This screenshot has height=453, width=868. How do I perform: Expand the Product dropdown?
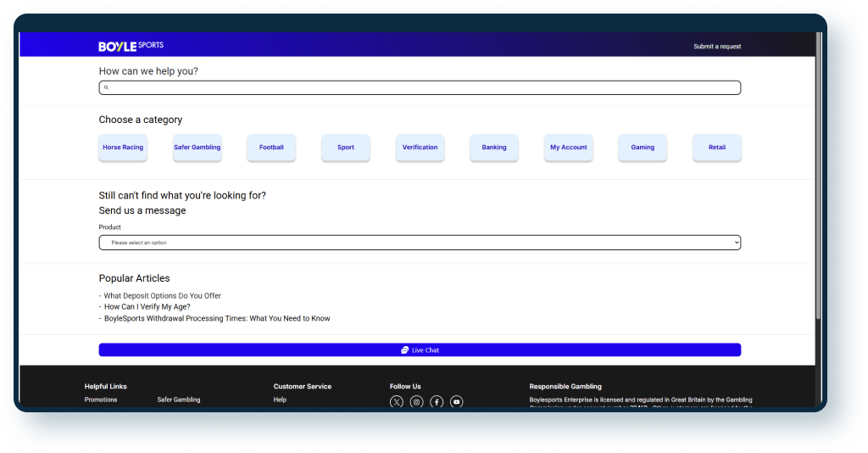(x=420, y=243)
